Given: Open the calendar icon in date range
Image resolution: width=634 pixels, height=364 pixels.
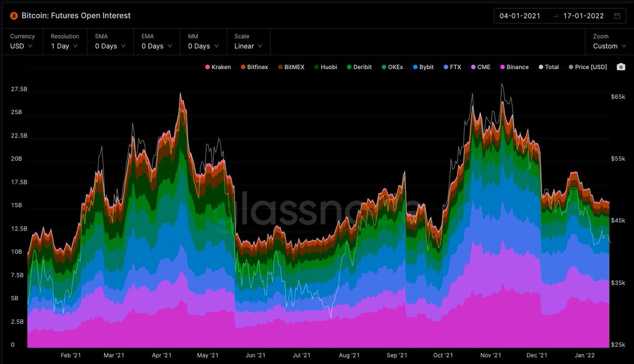Looking at the screenshot, I should click(617, 16).
